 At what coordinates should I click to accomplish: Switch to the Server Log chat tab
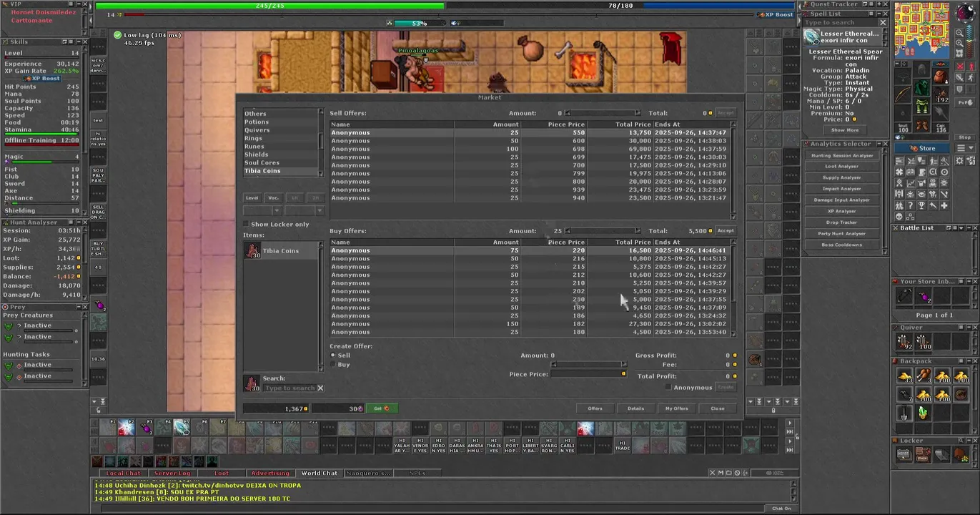172,473
